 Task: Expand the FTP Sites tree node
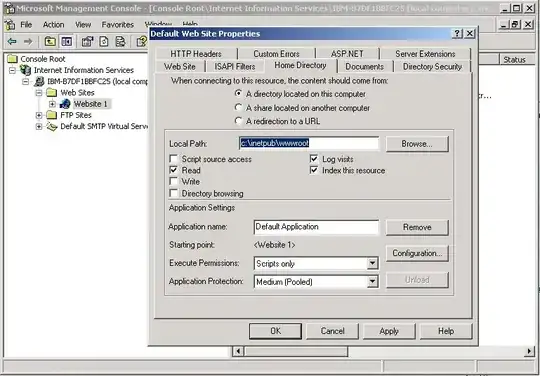click(x=39, y=115)
